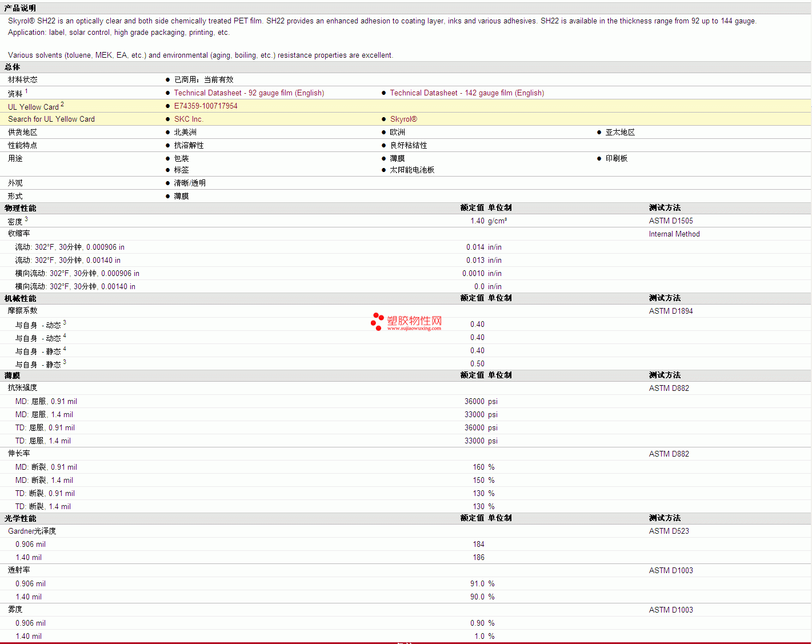This screenshot has width=812, height=644.
Task: Click the 清晰/透明 appearance value
Action: coord(190,183)
